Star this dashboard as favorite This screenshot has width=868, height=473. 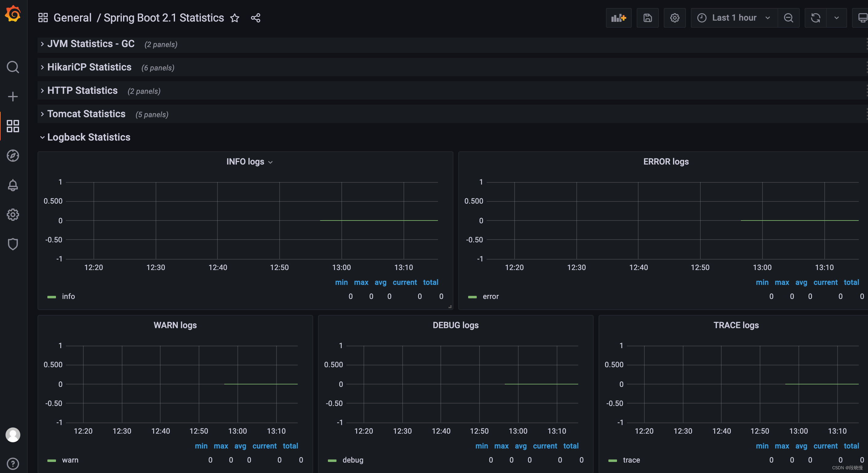(x=235, y=18)
